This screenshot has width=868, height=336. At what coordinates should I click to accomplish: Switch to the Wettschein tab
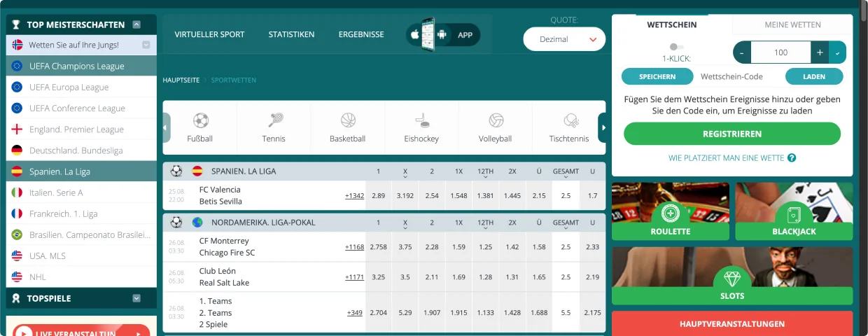672,24
